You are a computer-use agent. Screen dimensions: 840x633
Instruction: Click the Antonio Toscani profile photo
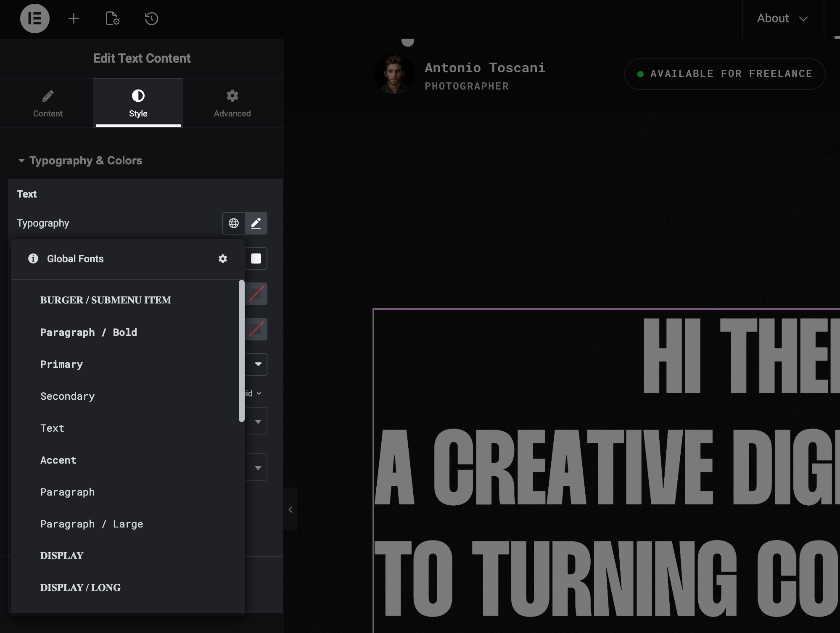click(394, 74)
